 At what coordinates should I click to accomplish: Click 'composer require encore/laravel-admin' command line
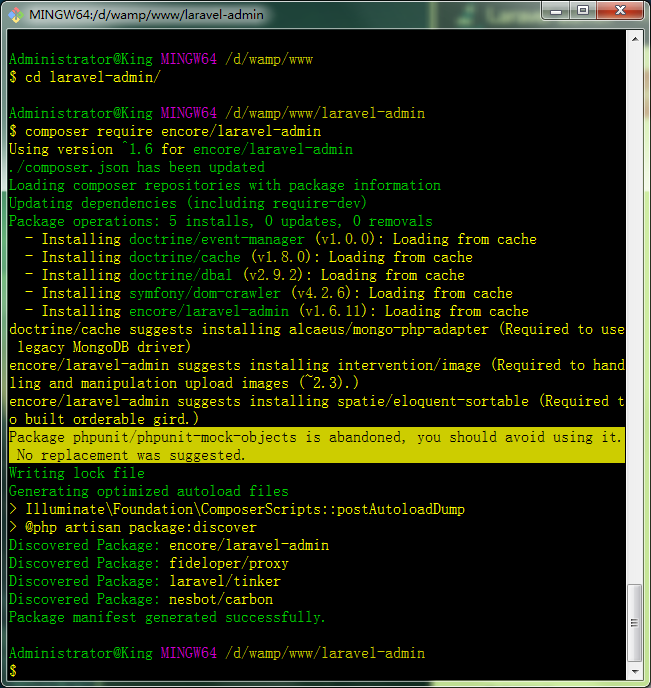(x=165, y=131)
